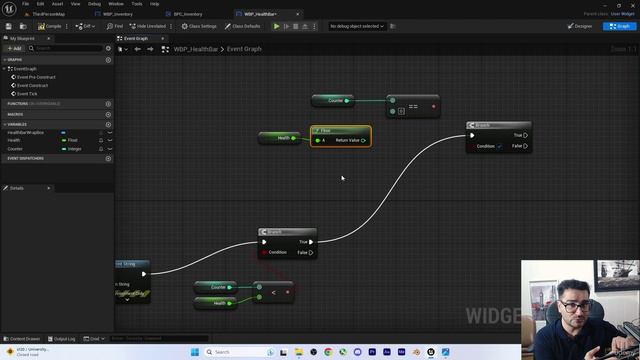
Task: Expand Counter variable row chevron
Action: pyautogui.click(x=110, y=149)
